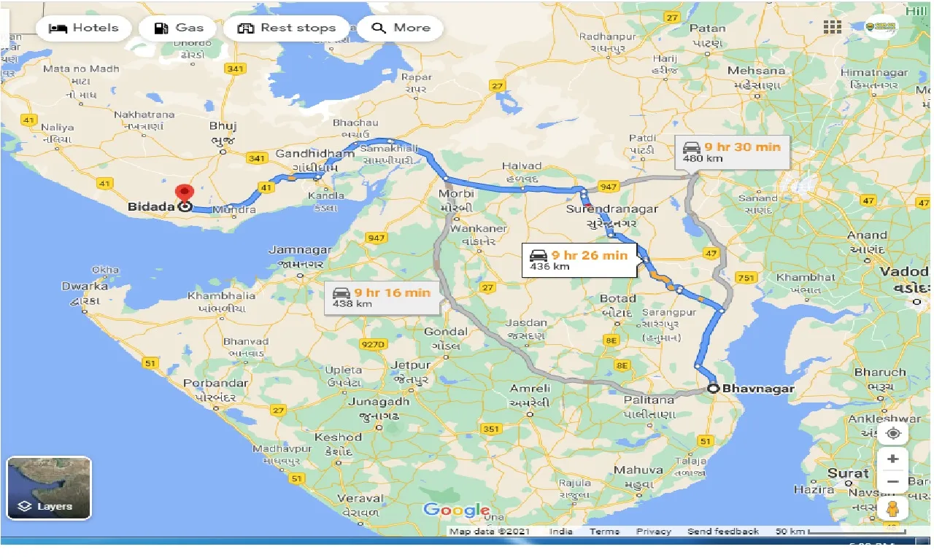
Task: Search for Hotels along route
Action: point(83,28)
